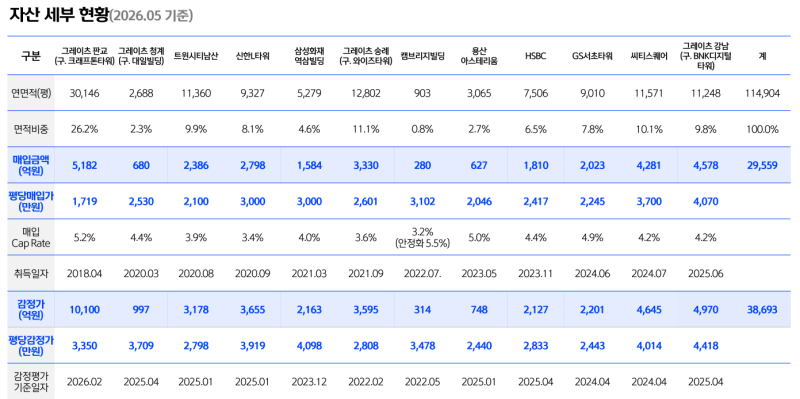The width and height of the screenshot is (800, 399).
Task: Click the acquisition date '2023.11'
Action: click(535, 273)
